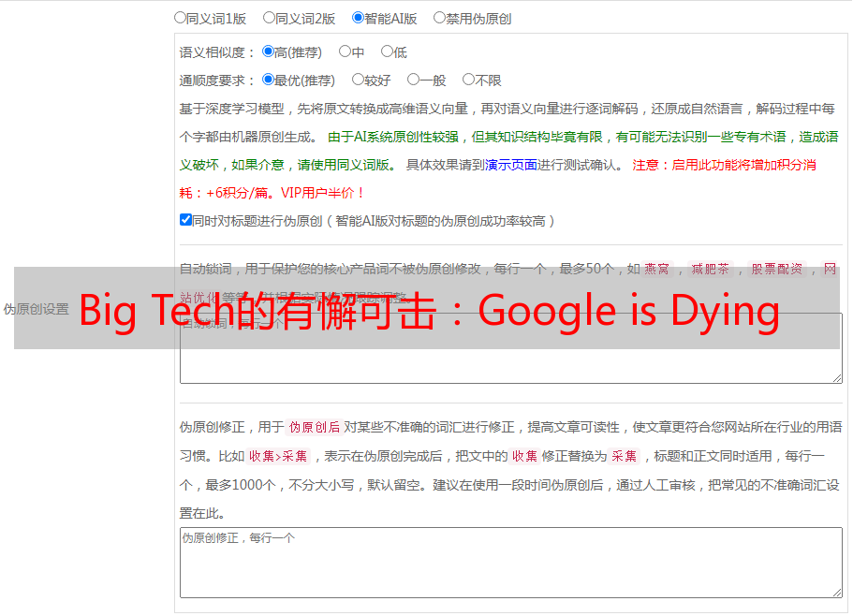
Task: Choose 一般 for 通顺度要求
Action: pos(413,80)
